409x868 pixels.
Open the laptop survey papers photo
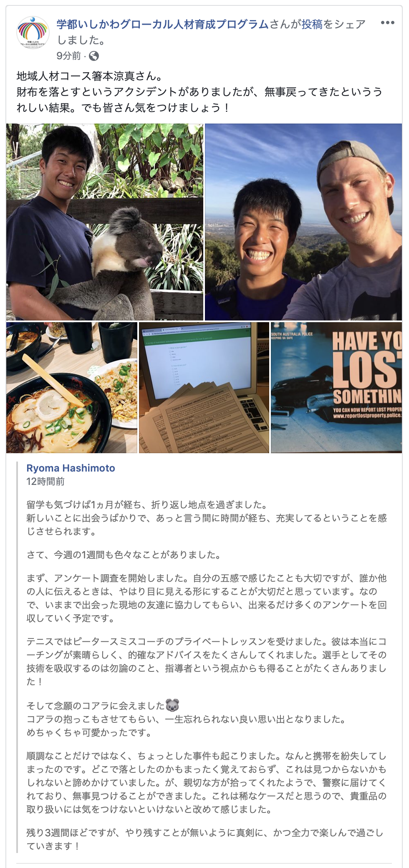(204, 387)
